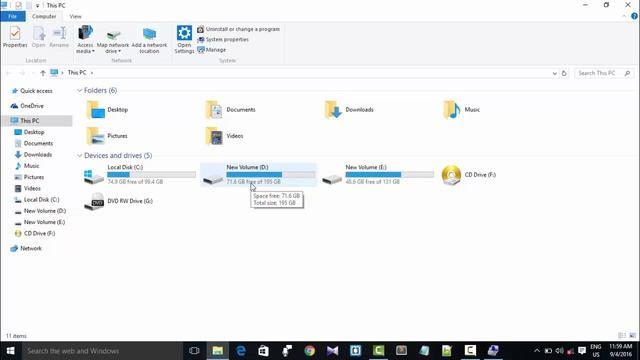The height and width of the screenshot is (360, 640).
Task: Select DVD RW Drive (G:)
Action: coord(118,201)
